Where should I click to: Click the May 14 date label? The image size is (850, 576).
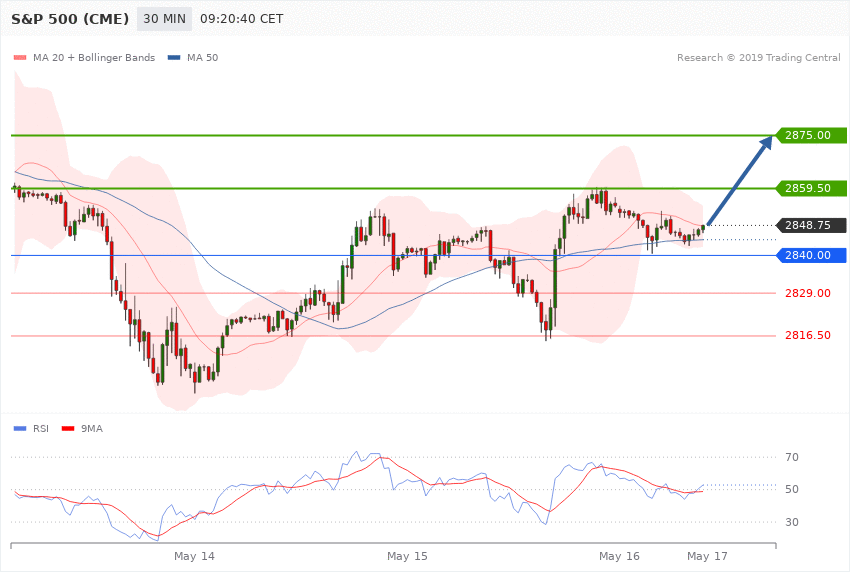pyautogui.click(x=194, y=556)
